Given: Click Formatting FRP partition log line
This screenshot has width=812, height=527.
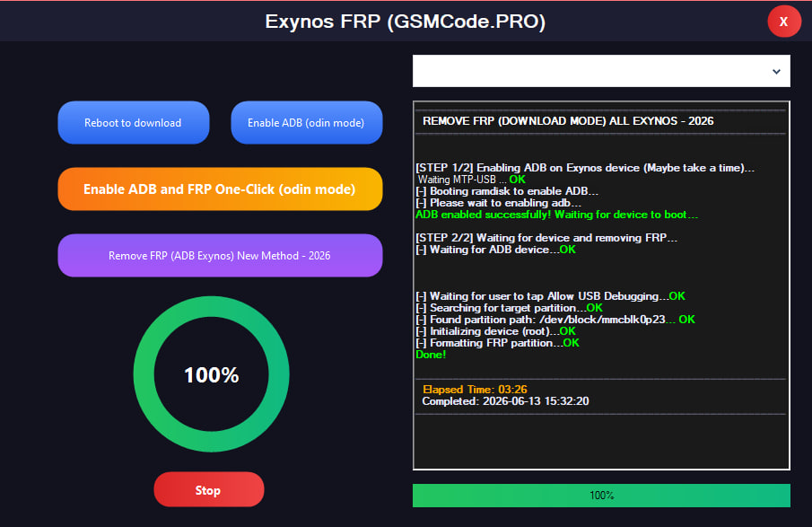Looking at the screenshot, I should click(x=498, y=343).
